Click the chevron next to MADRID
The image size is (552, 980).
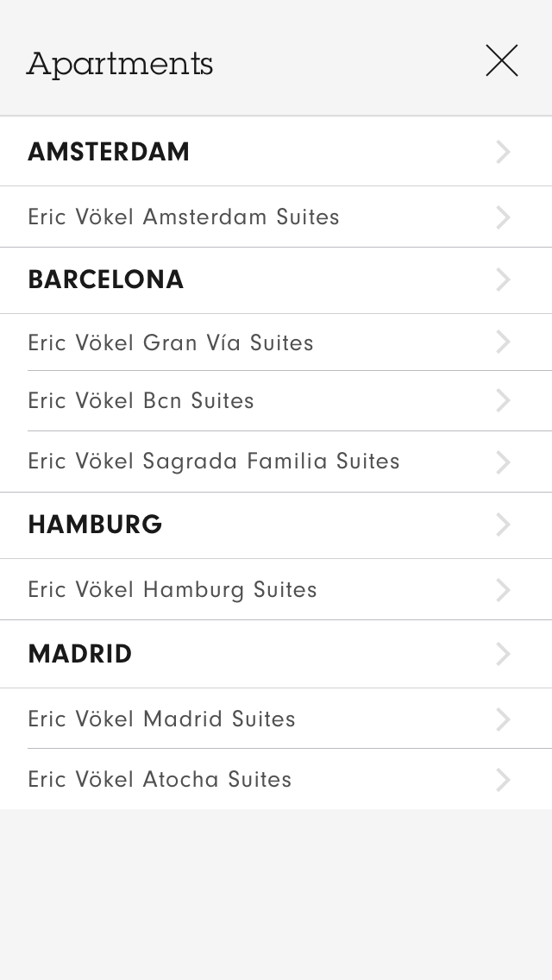point(503,654)
